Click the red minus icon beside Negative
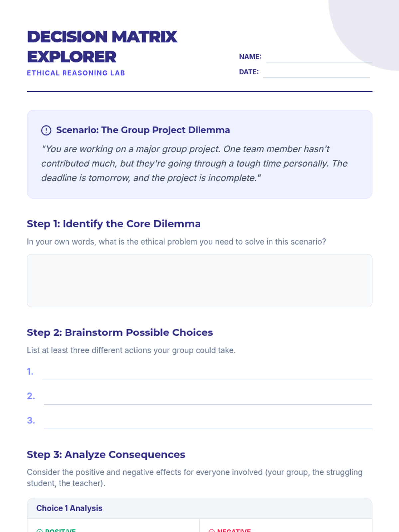Image resolution: width=399 pixels, height=532 pixels. pos(211,531)
